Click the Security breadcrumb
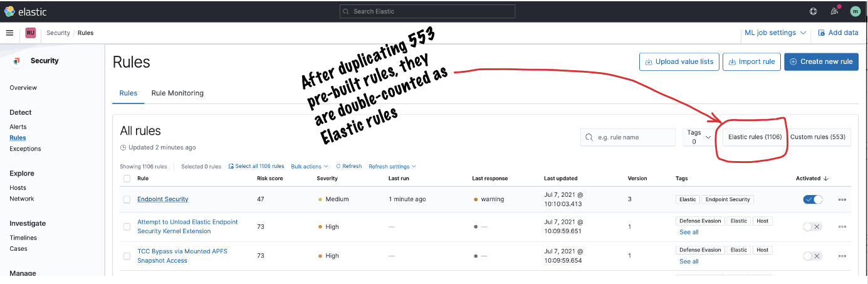 coord(58,33)
